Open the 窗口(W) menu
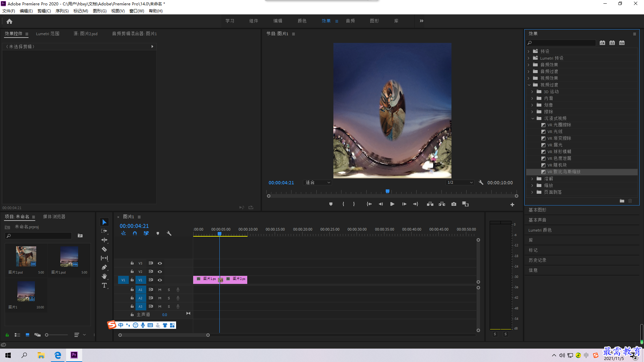This screenshot has width=644, height=362. click(x=137, y=11)
